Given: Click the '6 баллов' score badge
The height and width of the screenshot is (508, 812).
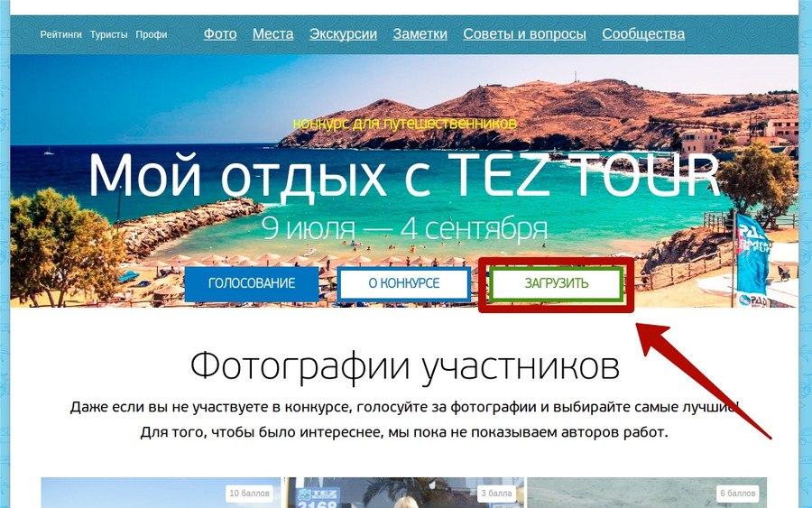Looking at the screenshot, I should pyautogui.click(x=738, y=493).
